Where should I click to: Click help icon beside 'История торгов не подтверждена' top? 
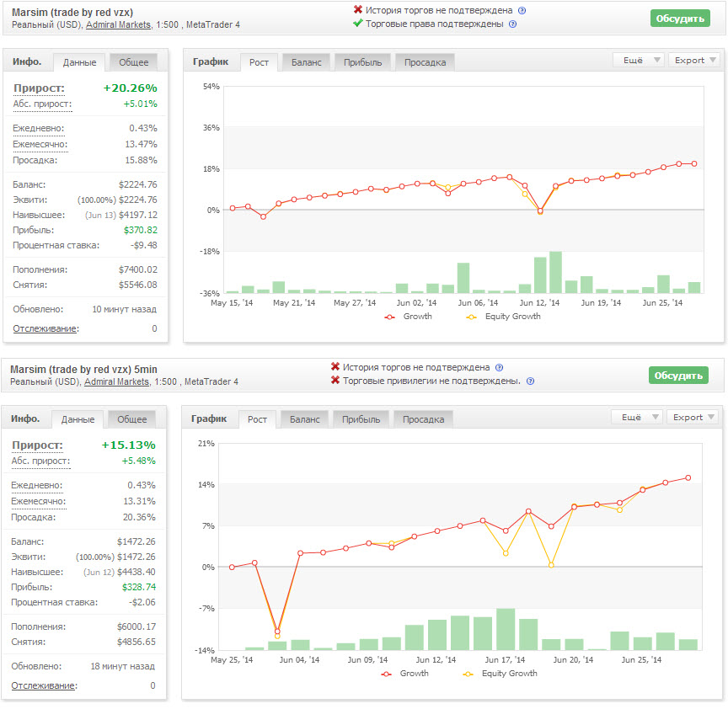522,10
